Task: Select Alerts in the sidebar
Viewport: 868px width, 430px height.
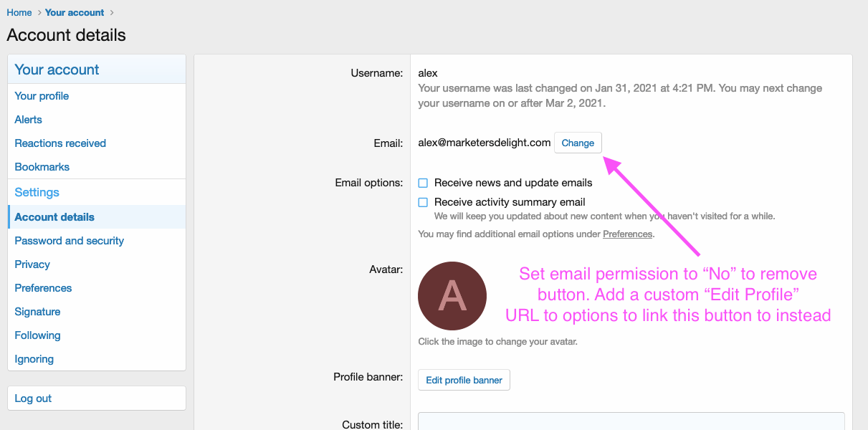Action: pos(29,120)
